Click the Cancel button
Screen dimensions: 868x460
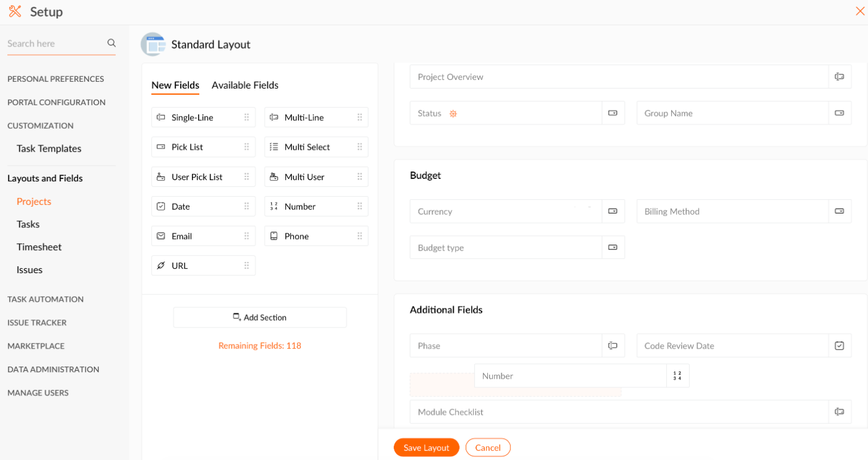(x=488, y=448)
